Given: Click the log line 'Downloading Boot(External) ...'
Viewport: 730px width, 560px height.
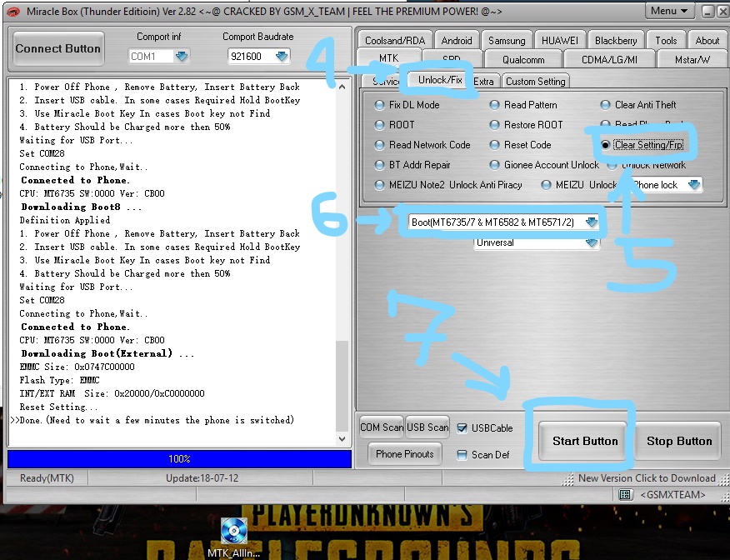Looking at the screenshot, I should coord(108,353).
